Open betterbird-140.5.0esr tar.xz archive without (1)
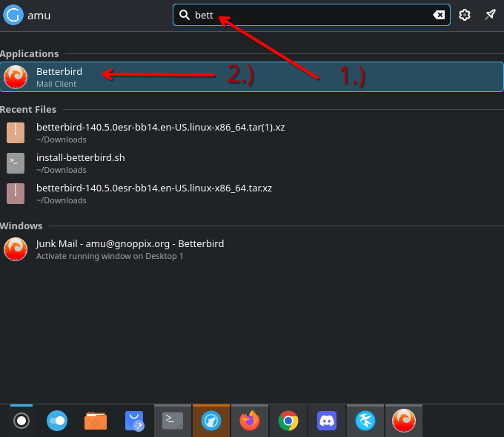The height and width of the screenshot is (437, 504). click(153, 193)
